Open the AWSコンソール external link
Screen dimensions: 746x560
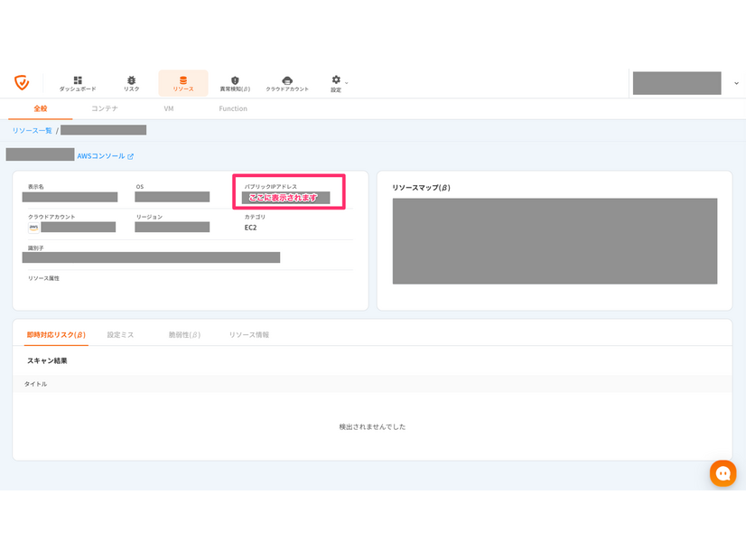point(105,156)
